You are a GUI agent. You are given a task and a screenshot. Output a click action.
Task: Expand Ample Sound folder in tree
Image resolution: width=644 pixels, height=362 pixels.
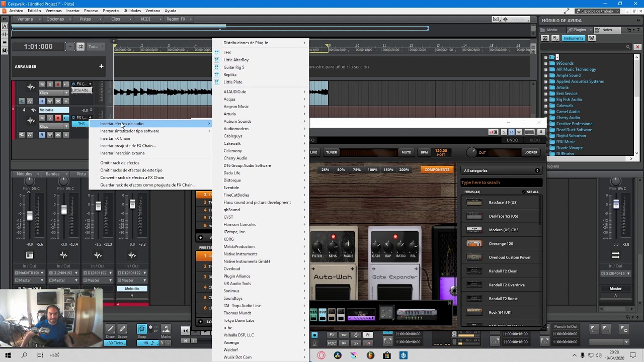coord(546,75)
